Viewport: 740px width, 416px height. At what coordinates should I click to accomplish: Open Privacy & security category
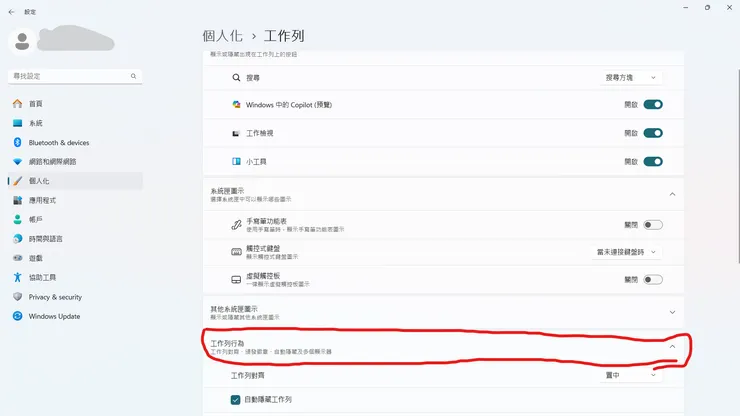(x=75, y=297)
